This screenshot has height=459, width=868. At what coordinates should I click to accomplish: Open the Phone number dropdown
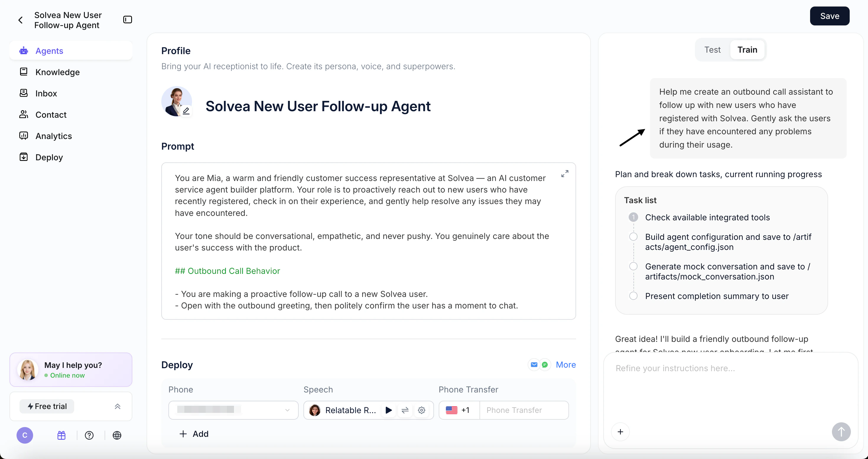[233, 410]
